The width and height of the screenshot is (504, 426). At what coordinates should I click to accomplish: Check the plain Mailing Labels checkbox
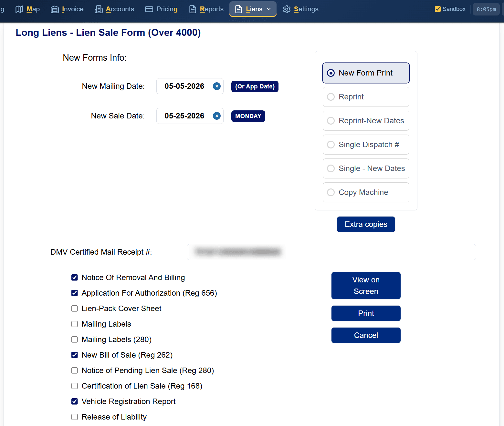pos(75,324)
